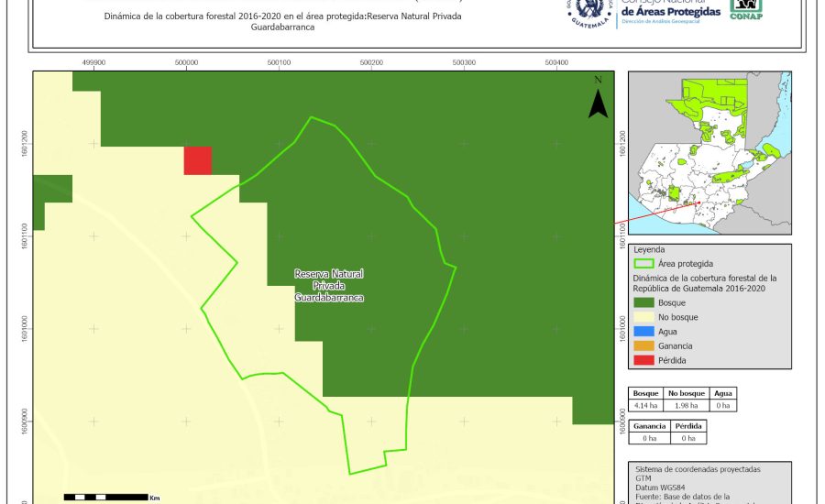Image resolution: width=825 pixels, height=504 pixels.
Task: Select the red Pérdida square on the map
Action: 198,160
